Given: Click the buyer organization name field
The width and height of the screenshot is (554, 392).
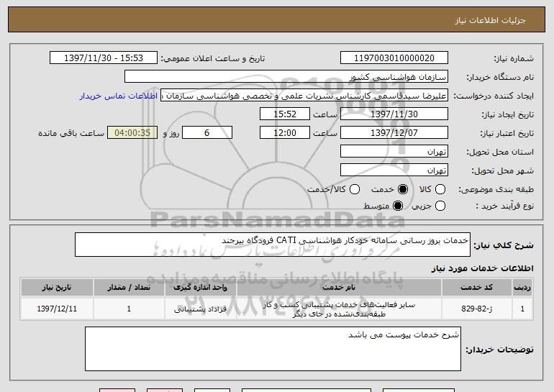Looking at the screenshot, I should coord(286,77).
